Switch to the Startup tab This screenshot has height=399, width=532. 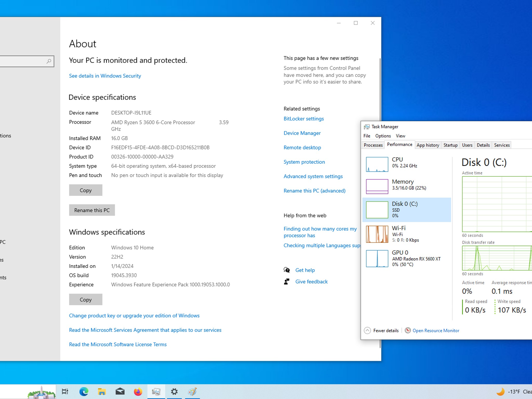click(450, 145)
